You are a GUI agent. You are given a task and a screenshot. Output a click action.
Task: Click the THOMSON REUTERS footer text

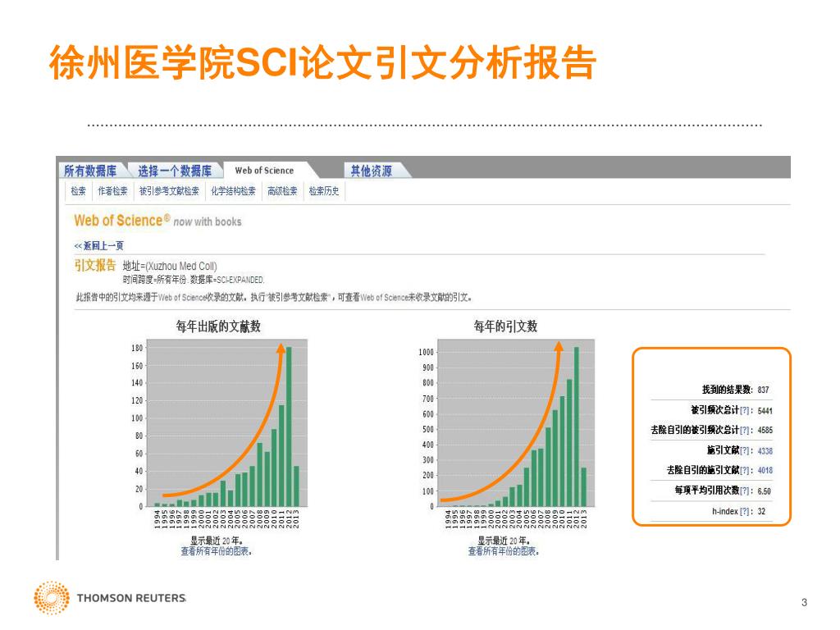pos(131,598)
